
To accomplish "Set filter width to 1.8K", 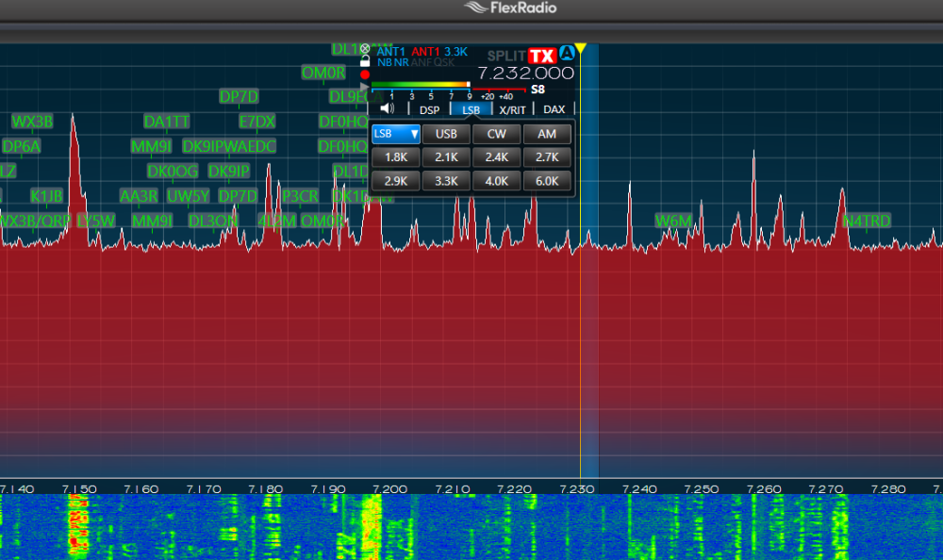I will [x=396, y=157].
